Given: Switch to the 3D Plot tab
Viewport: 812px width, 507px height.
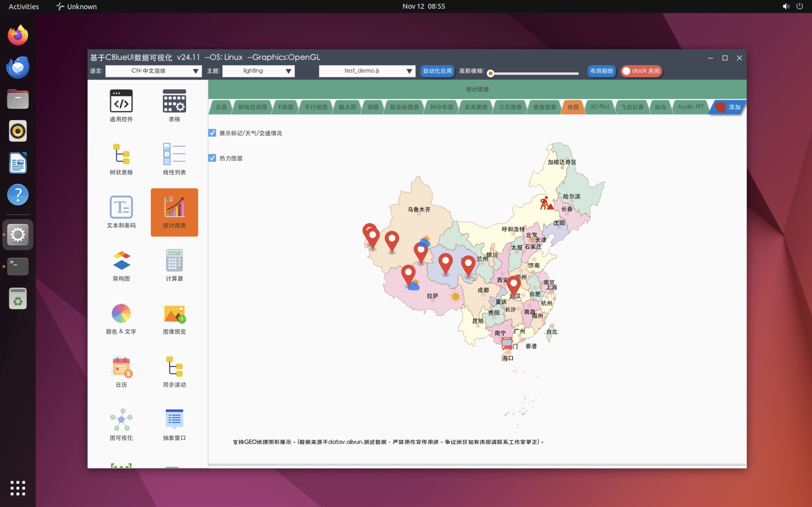Looking at the screenshot, I should pos(600,107).
